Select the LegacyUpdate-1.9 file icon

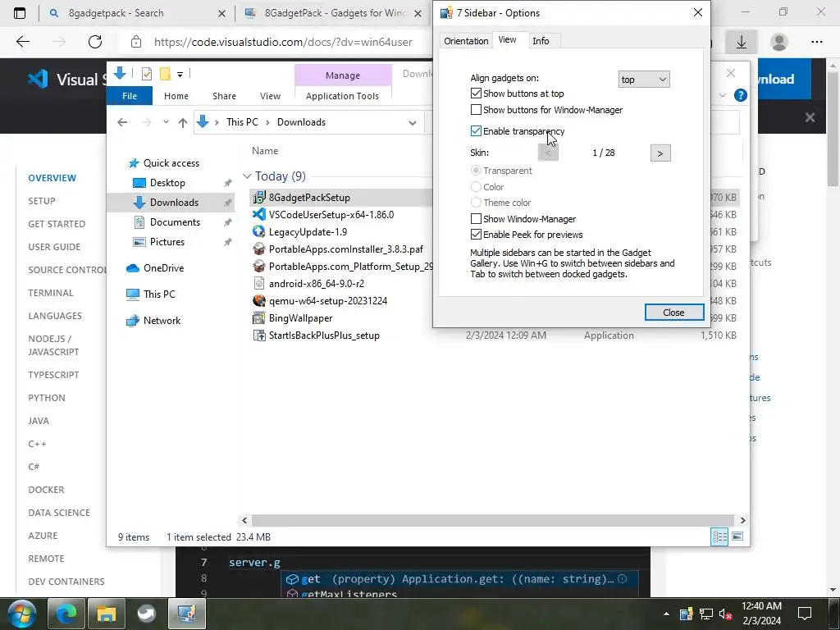(259, 232)
